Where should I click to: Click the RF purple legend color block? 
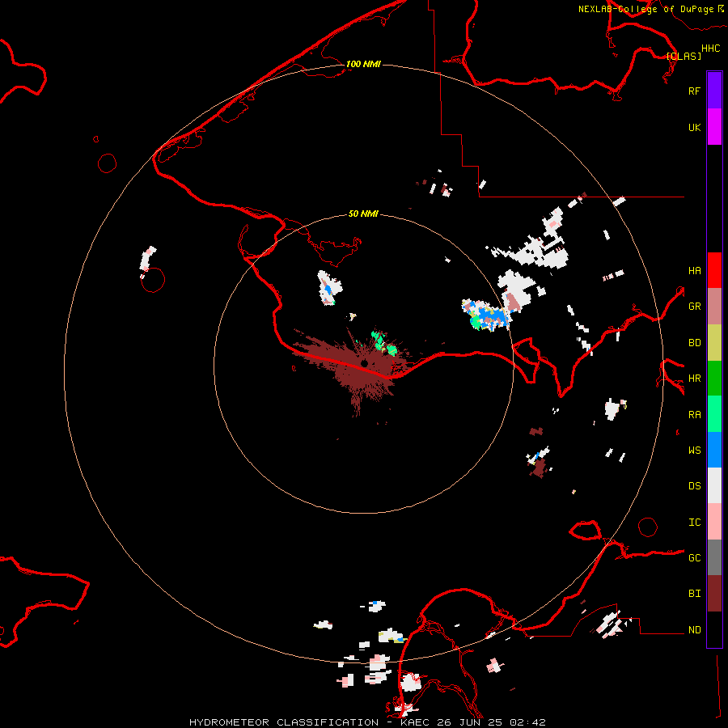pos(714,91)
